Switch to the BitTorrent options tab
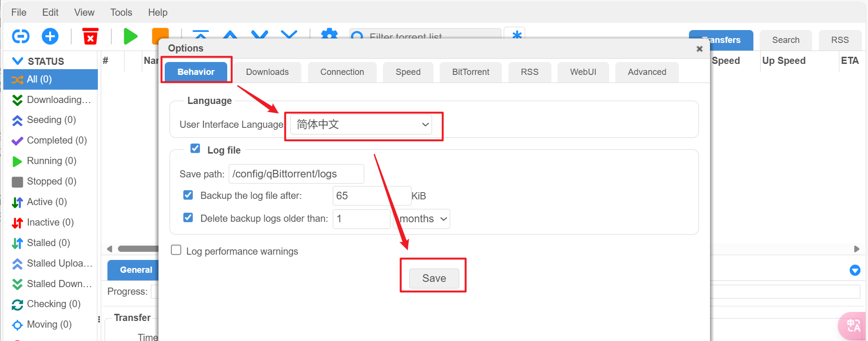 tap(471, 72)
